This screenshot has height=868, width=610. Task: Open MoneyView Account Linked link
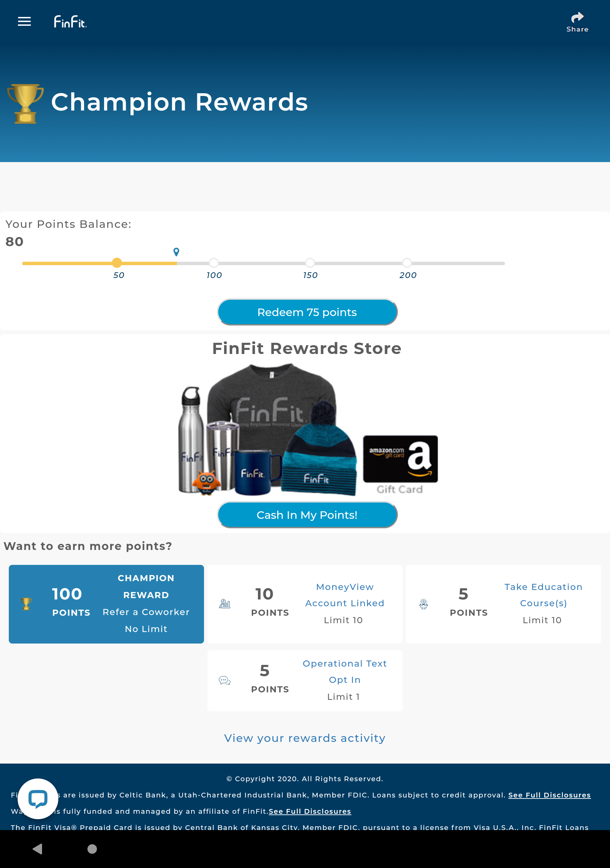pyautogui.click(x=345, y=595)
